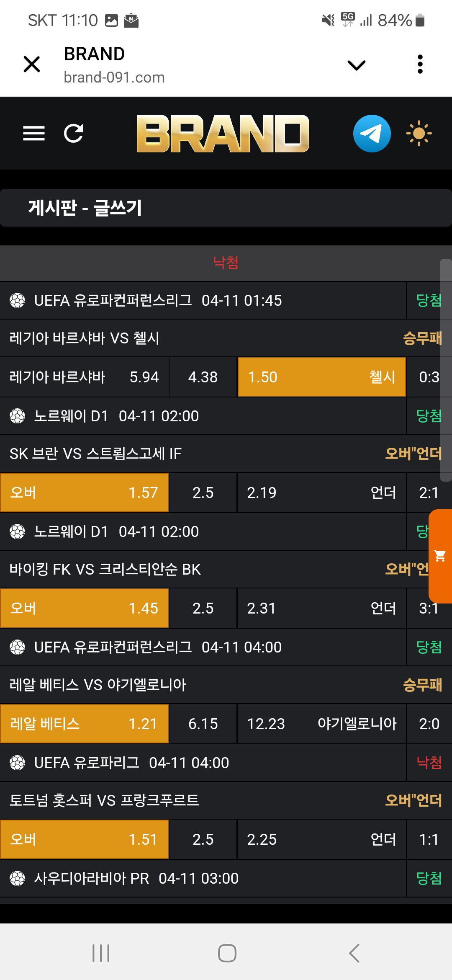The image size is (452, 980).
Task: Tap the Android home button
Action: click(227, 953)
